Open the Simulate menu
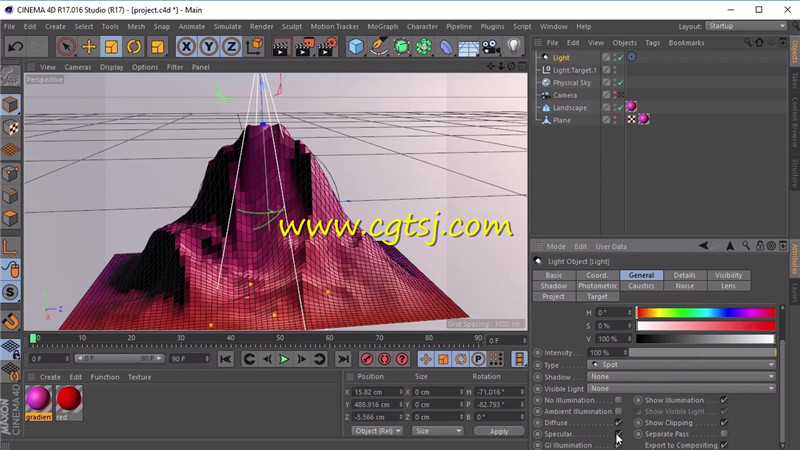The width and height of the screenshot is (800, 450). (x=227, y=27)
